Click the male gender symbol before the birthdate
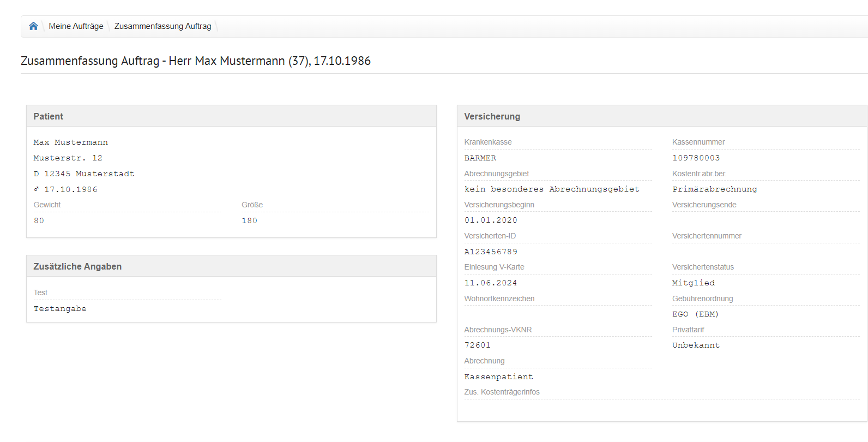Viewport: 868px width, 442px height. tap(37, 189)
